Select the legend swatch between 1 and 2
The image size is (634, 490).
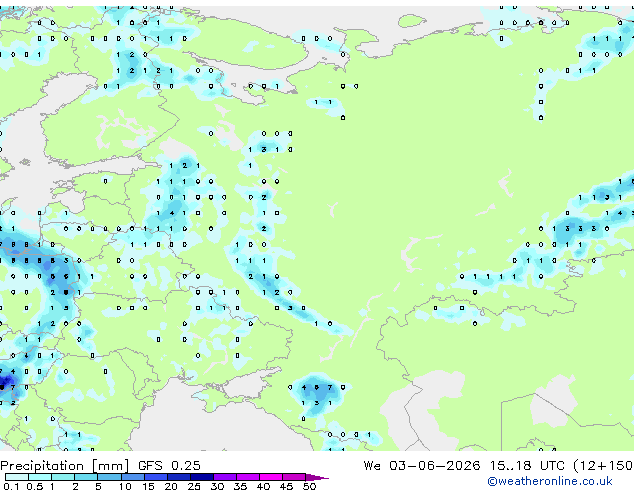click(x=63, y=477)
